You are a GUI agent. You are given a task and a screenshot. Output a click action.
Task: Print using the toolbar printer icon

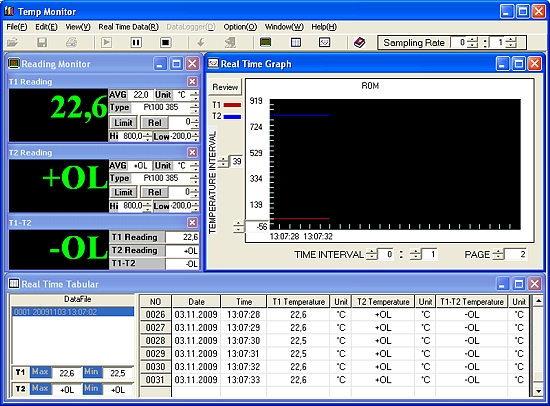(x=72, y=43)
